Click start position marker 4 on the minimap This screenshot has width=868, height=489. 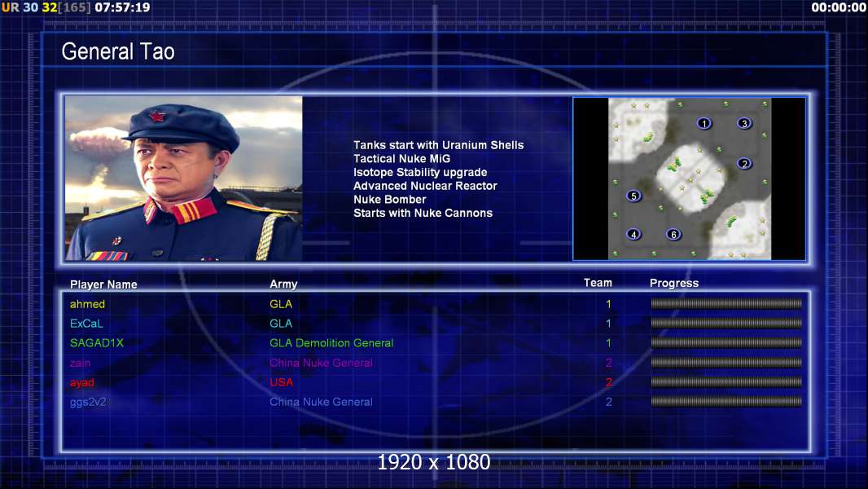tap(633, 234)
